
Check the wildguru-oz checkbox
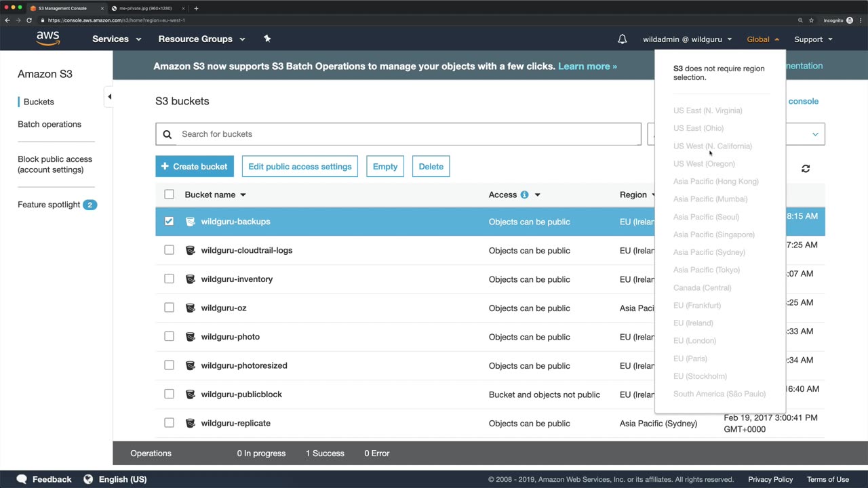[x=169, y=308]
